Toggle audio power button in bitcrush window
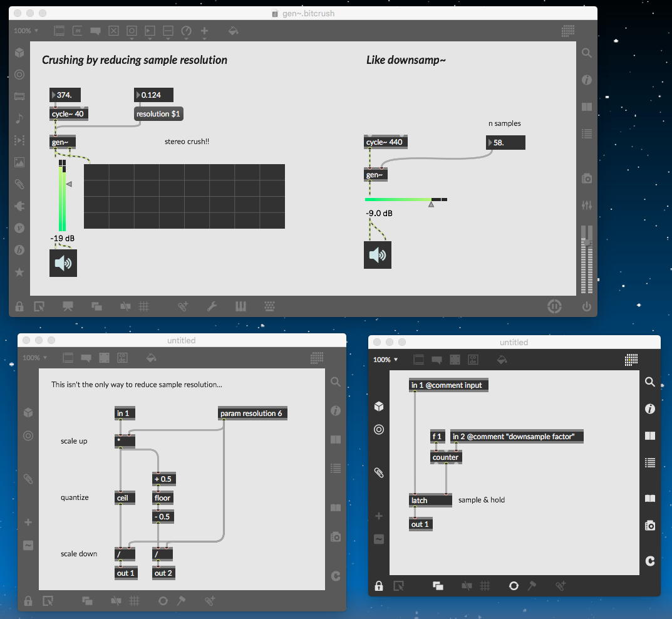 (x=586, y=306)
